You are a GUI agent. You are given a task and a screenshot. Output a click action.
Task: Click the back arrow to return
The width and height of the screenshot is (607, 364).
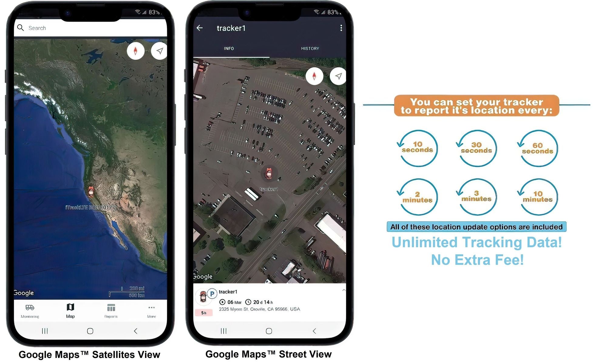click(199, 27)
